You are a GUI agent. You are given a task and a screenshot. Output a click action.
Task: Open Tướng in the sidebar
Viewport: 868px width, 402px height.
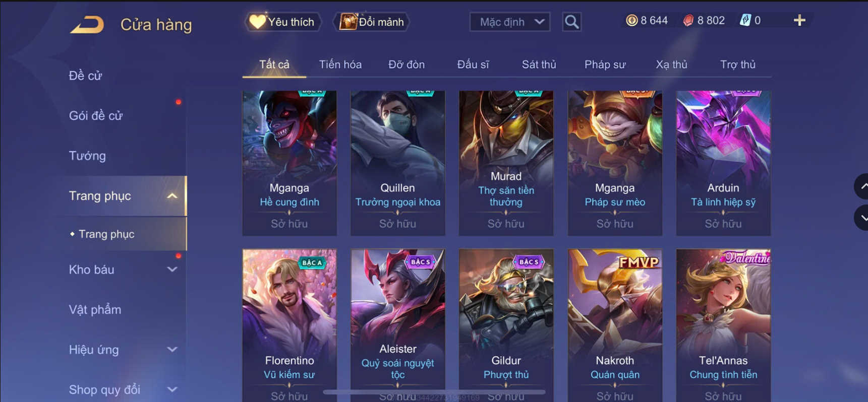pos(87,156)
